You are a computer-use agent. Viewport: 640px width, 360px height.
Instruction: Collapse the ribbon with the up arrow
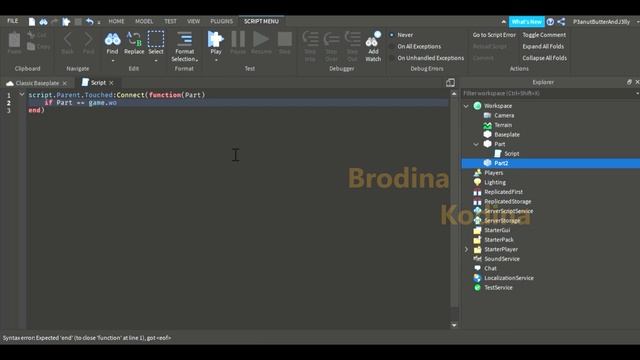point(503,22)
